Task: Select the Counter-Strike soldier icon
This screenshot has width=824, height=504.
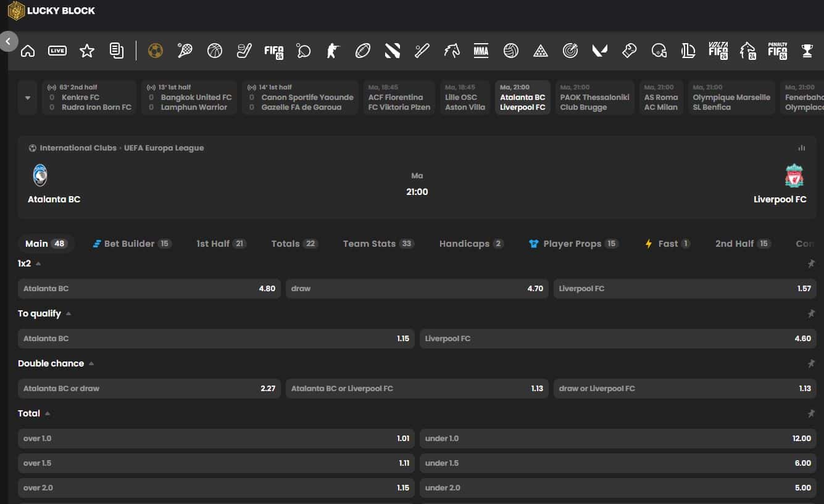Action: 333,51
